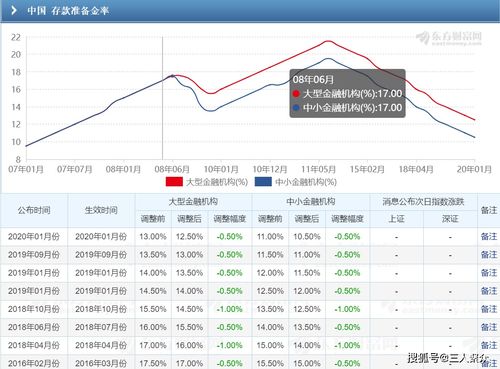Click the 备注 column header
Viewport: 500px width, 369px height.
pyautogui.click(x=489, y=210)
